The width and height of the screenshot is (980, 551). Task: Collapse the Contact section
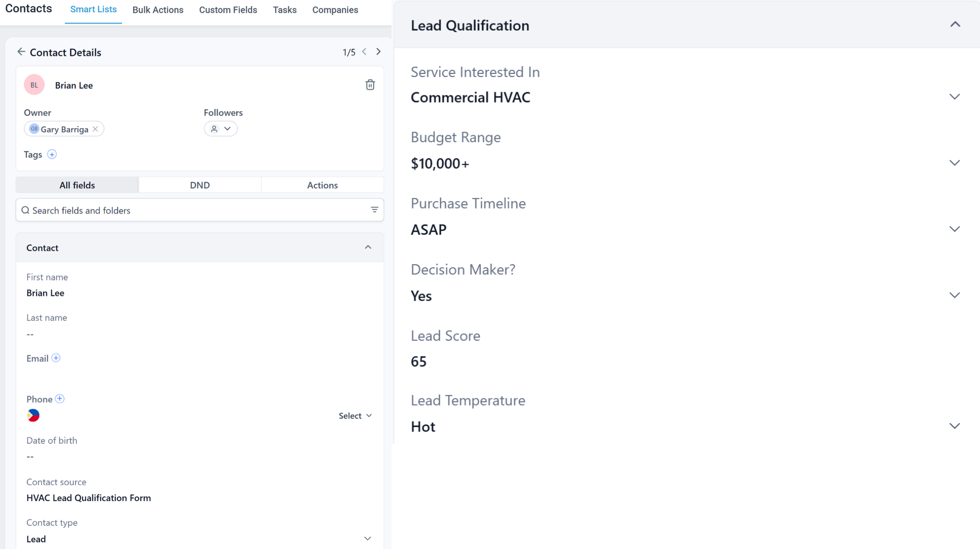click(x=368, y=247)
